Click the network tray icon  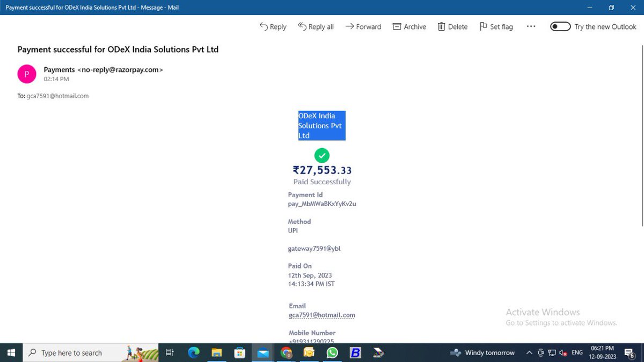(x=552, y=353)
